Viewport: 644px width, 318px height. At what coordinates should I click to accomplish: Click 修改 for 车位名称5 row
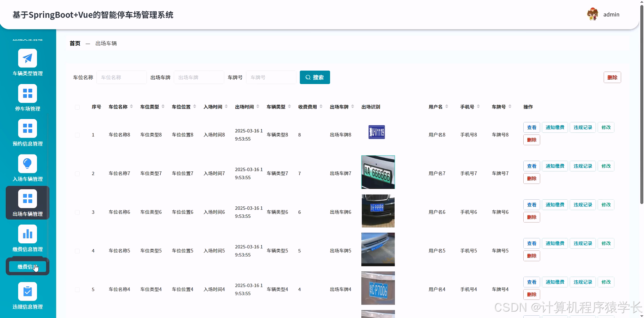(606, 243)
